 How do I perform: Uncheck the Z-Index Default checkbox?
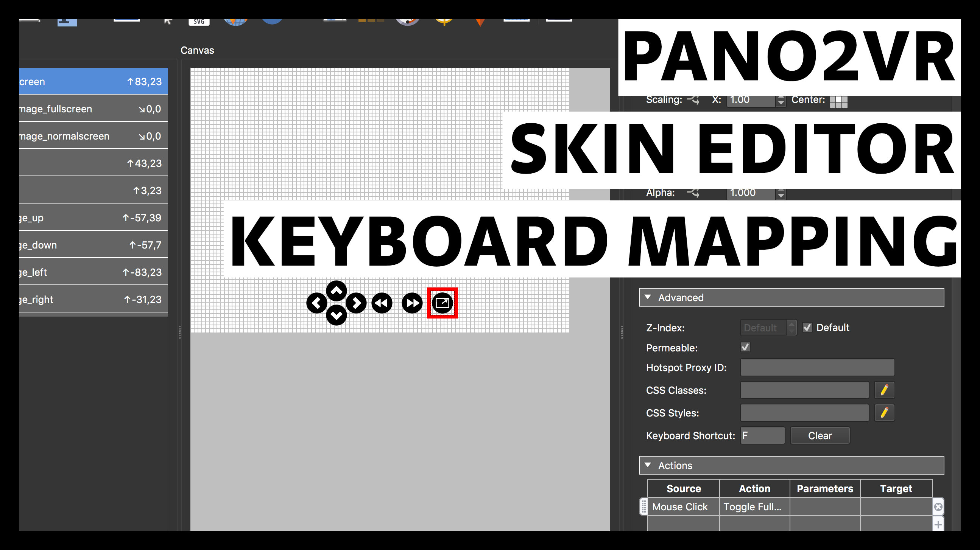[x=807, y=327]
